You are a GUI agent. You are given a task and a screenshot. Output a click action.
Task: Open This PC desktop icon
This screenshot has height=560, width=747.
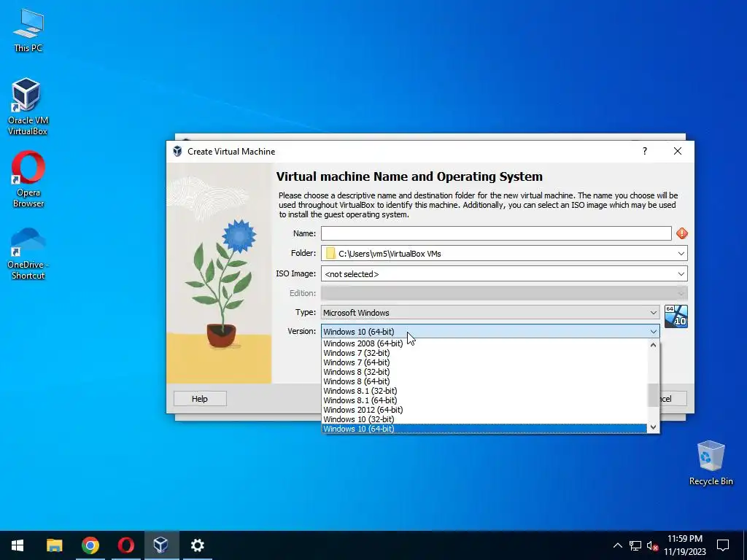pyautogui.click(x=28, y=30)
